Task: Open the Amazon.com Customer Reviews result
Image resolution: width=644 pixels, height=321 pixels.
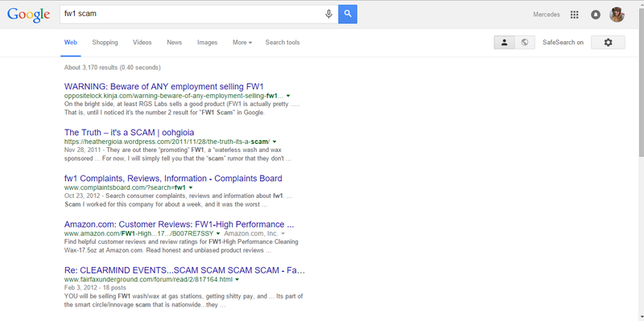Action: click(179, 224)
